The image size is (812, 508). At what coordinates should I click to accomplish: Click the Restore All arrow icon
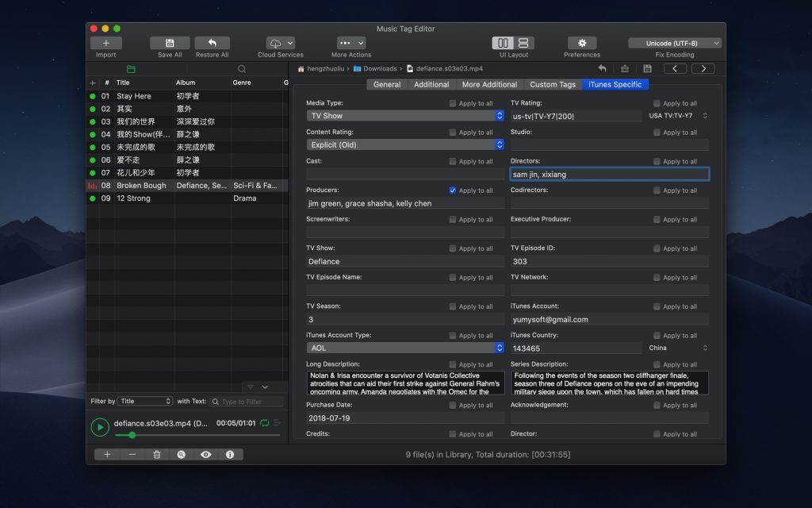(213, 43)
